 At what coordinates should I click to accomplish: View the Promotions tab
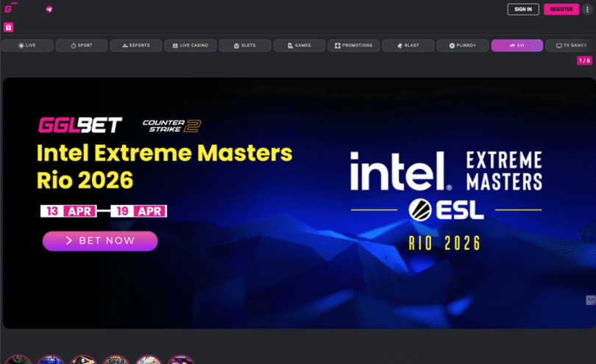(x=354, y=46)
